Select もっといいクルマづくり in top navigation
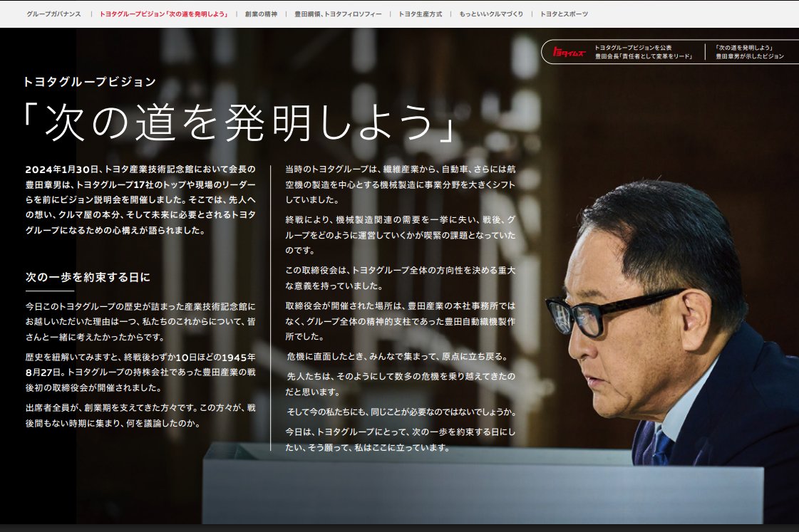Image resolution: width=799 pixels, height=532 pixels. (x=490, y=14)
